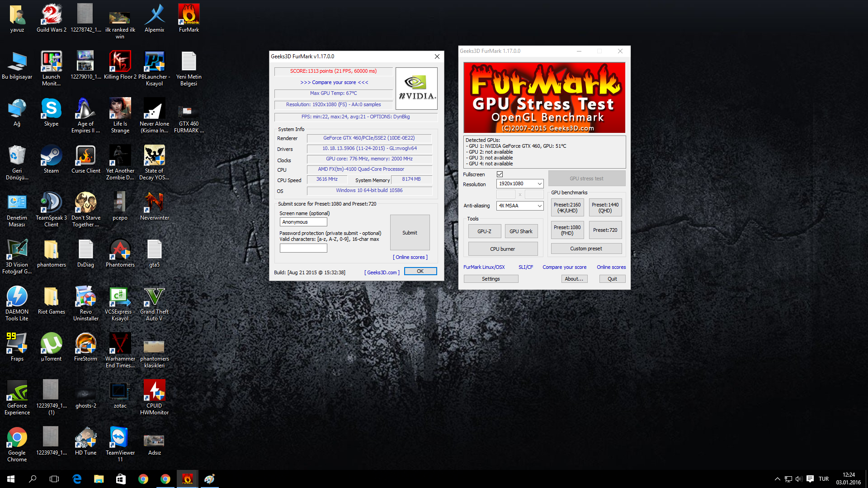Select Preset:720 benchmark preset

tap(605, 230)
